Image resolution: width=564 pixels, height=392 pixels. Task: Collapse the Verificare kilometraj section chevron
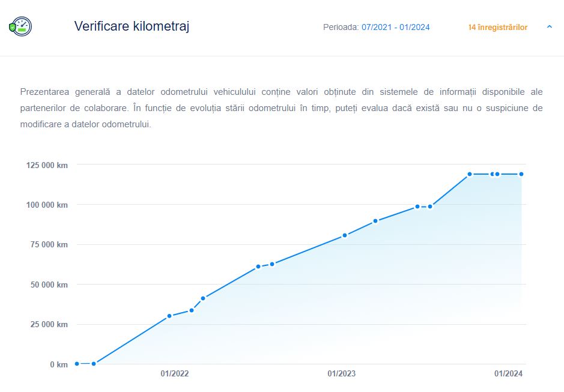coord(549,26)
